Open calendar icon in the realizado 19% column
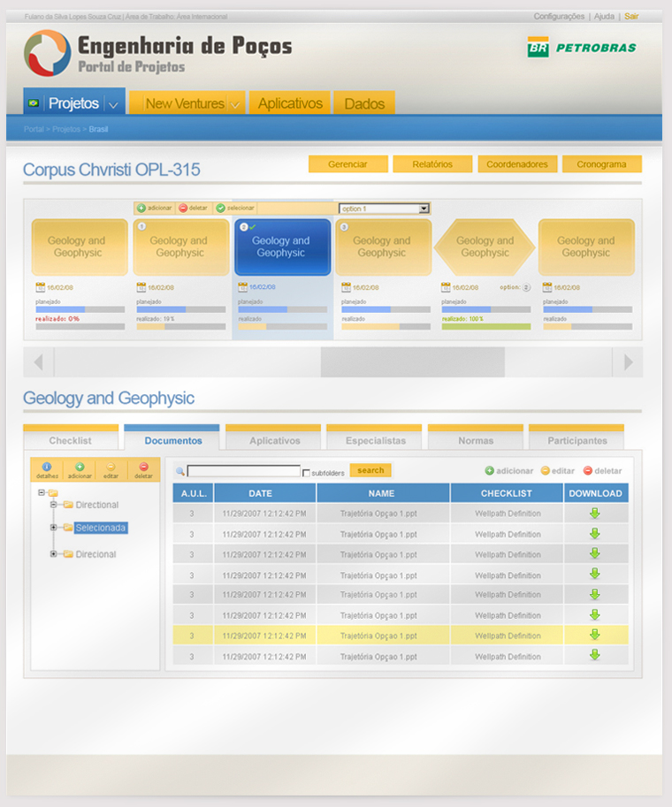 coord(141,287)
